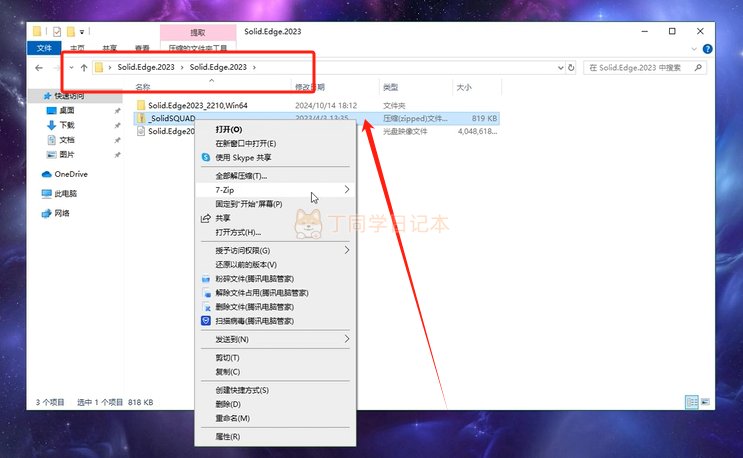Open 图片 in quick access

point(67,154)
